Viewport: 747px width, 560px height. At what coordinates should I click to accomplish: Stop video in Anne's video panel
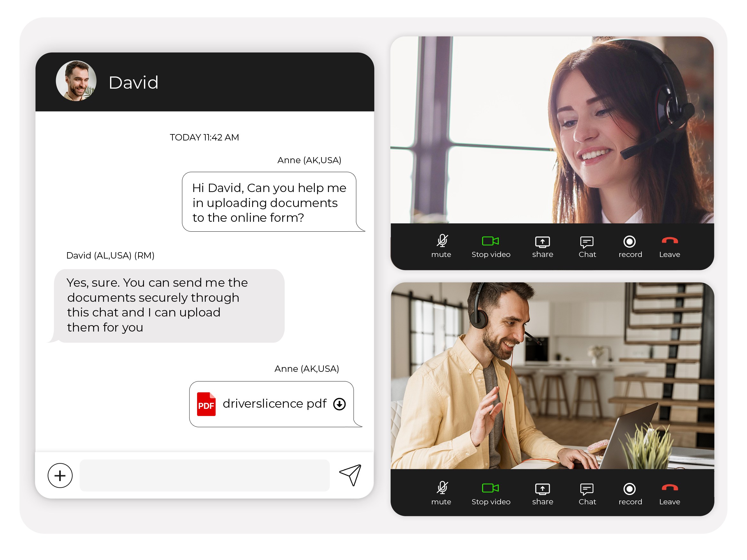click(491, 246)
